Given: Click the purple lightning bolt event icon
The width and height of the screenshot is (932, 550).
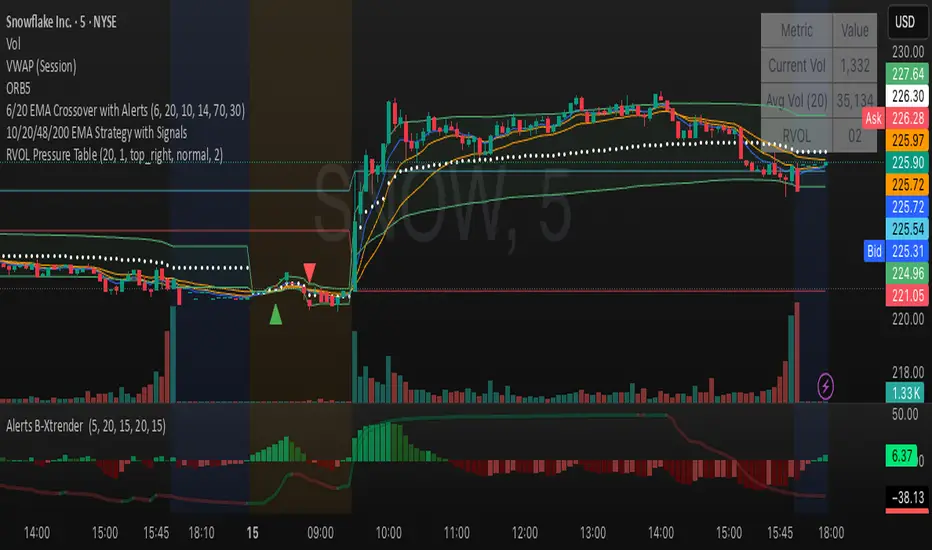Looking at the screenshot, I should pyautogui.click(x=825, y=386).
